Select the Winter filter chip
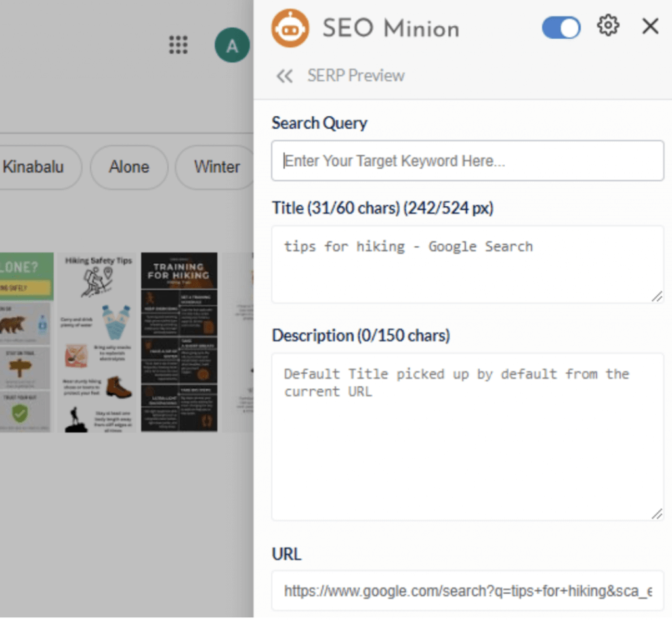The width and height of the screenshot is (672, 620). point(215,167)
